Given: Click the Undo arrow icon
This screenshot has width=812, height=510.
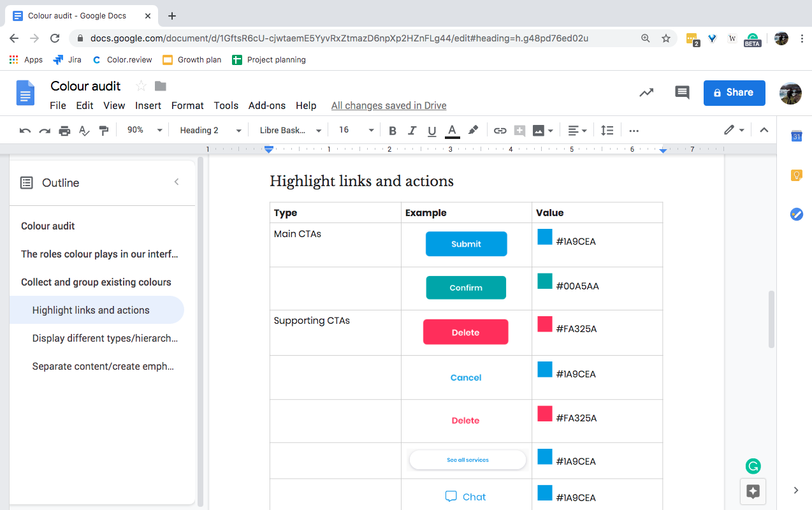Looking at the screenshot, I should pyautogui.click(x=25, y=130).
